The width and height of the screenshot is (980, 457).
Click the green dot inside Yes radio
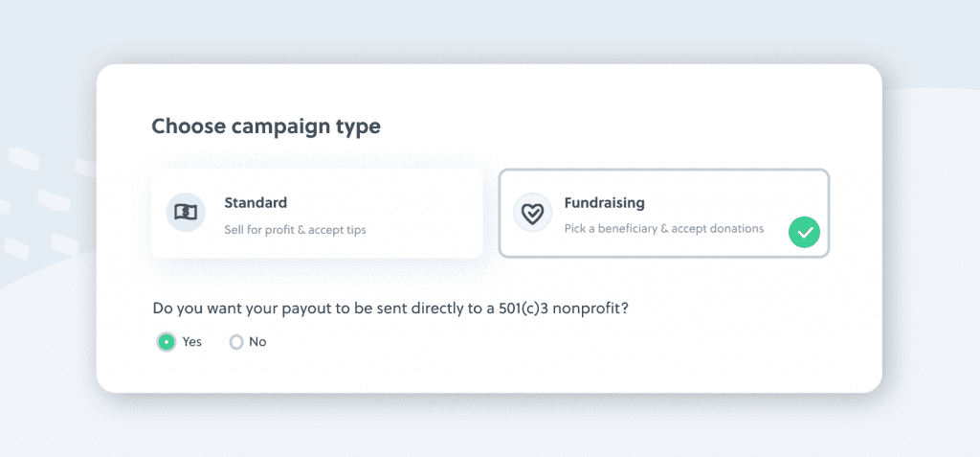[166, 342]
